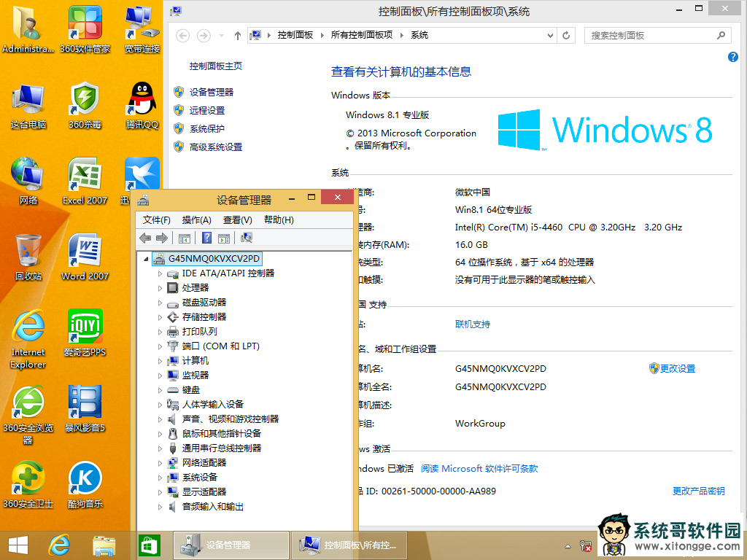The width and height of the screenshot is (747, 560).
Task: Click the refresh button in Control Panel address bar
Action: pyautogui.click(x=566, y=35)
